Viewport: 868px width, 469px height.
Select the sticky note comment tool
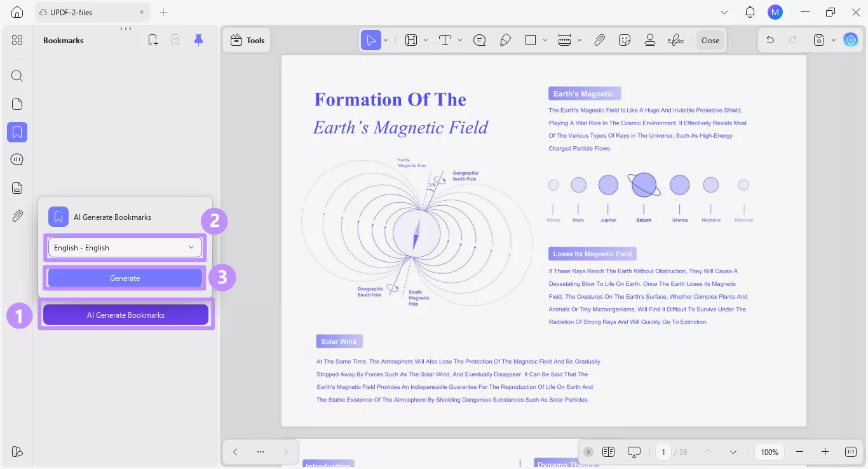click(480, 40)
